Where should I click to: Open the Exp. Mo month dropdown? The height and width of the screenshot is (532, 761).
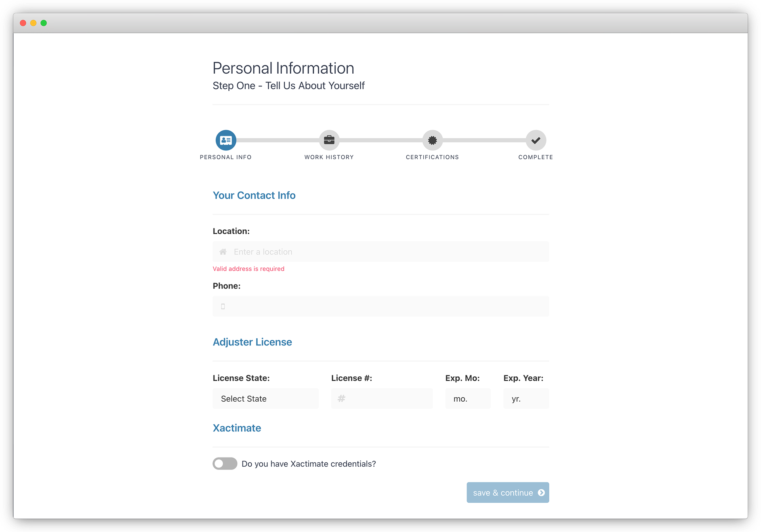[468, 399]
